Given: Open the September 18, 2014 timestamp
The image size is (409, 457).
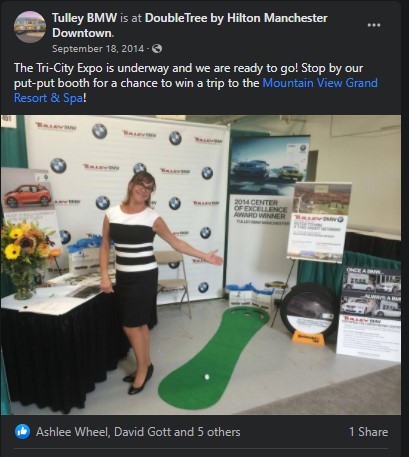Looking at the screenshot, I should coord(98,49).
